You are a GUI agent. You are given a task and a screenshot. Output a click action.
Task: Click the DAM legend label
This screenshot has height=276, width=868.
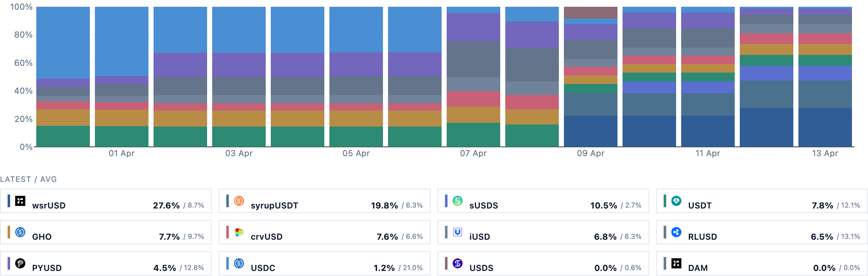[x=698, y=268]
